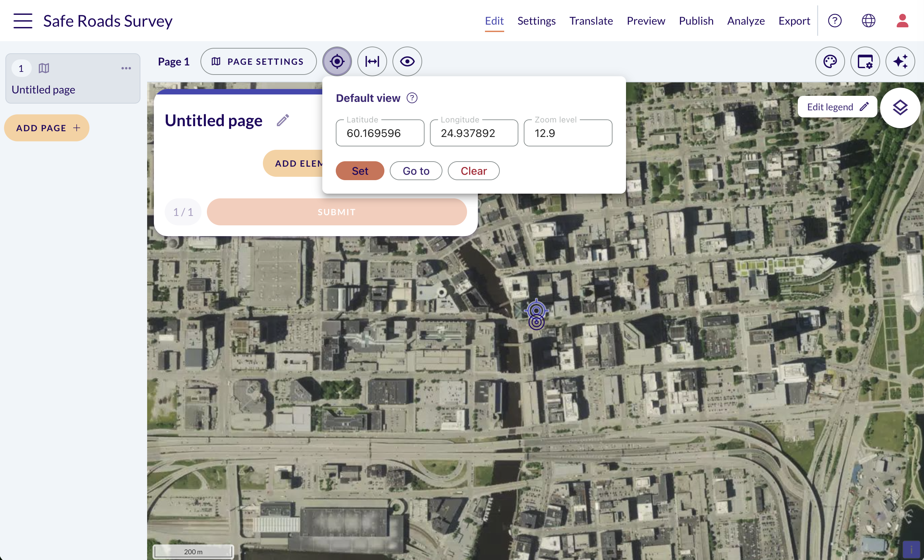Click the Go to button
Screen dimensions: 924x560
[x=416, y=171]
